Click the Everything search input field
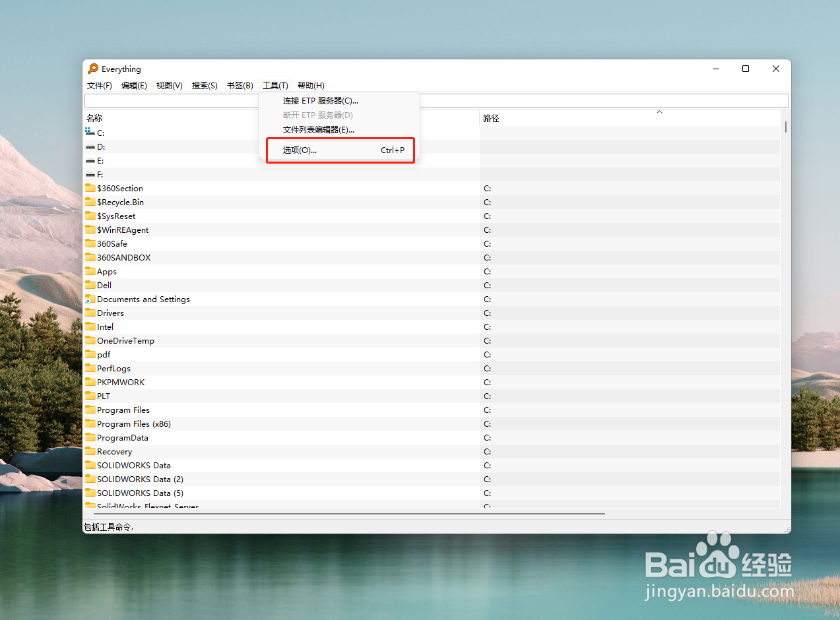Image resolution: width=840 pixels, height=620 pixels. click(x=436, y=100)
